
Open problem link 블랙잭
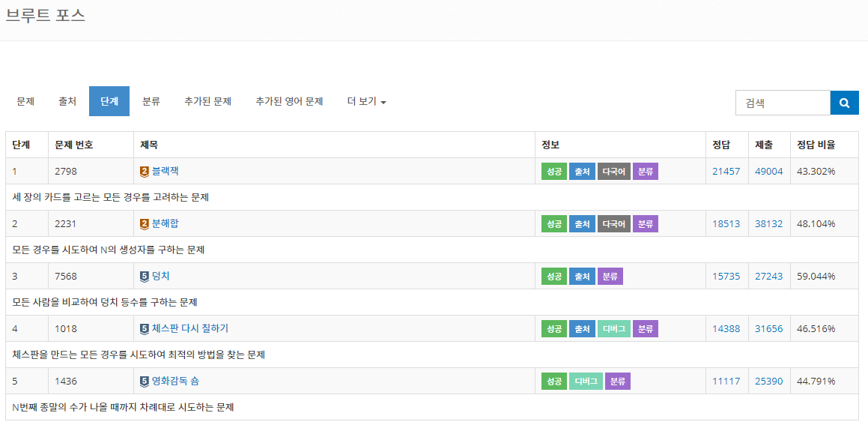point(165,172)
